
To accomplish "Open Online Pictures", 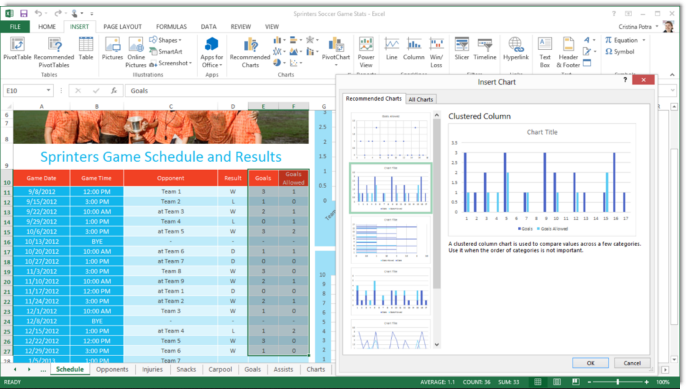I will pyautogui.click(x=136, y=53).
